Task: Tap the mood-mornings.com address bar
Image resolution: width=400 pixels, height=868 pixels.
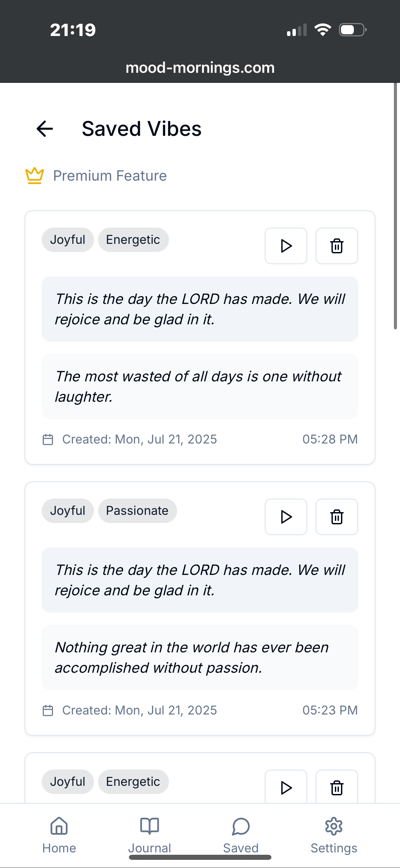Action: tap(200, 68)
